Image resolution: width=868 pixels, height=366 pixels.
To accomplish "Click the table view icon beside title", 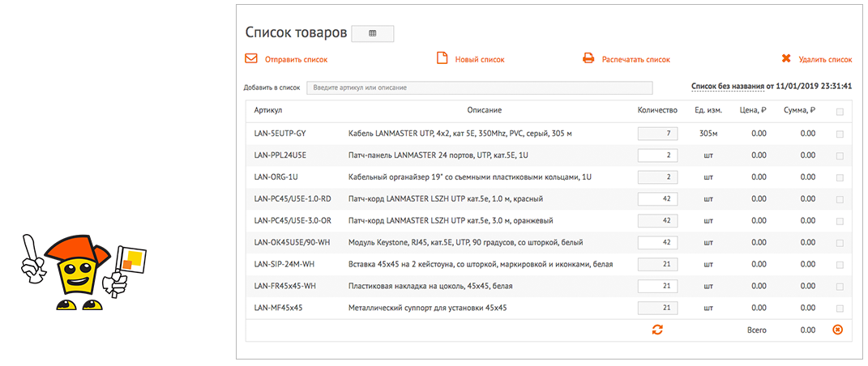I will (372, 33).
